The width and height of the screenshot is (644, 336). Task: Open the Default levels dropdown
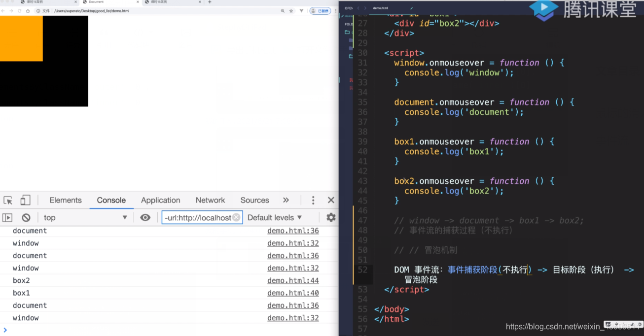point(275,217)
